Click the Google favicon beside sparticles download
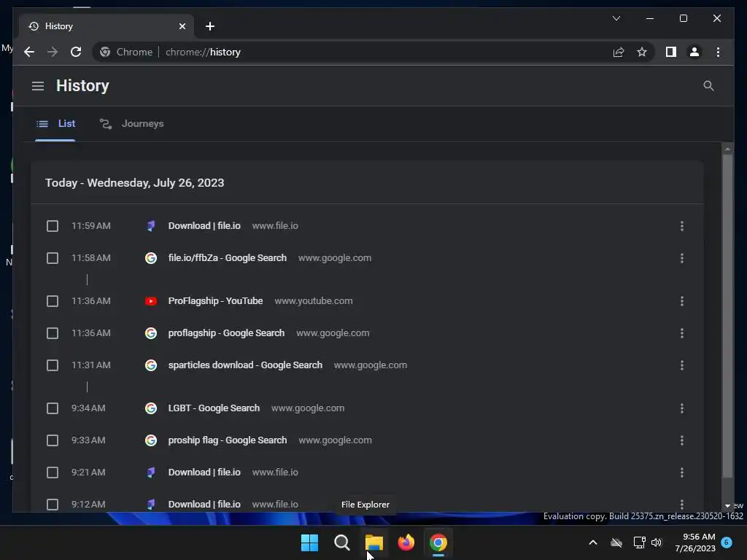 (x=150, y=365)
